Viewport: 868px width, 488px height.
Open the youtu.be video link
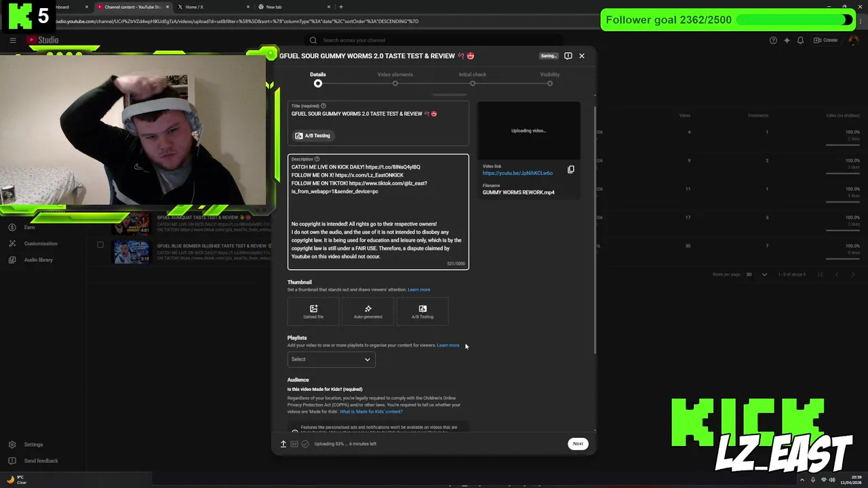coord(517,173)
